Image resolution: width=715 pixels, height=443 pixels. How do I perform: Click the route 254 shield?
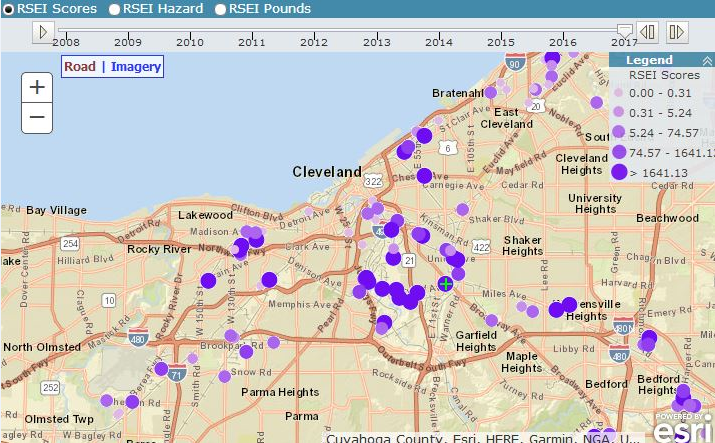(70, 243)
